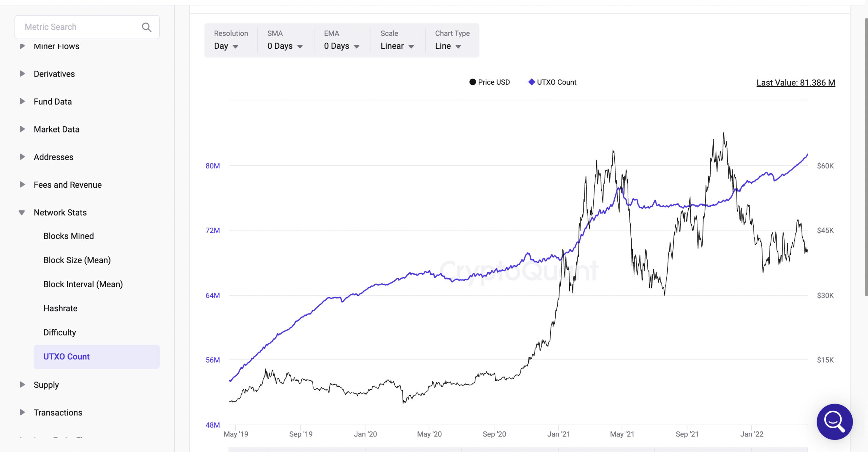868x452 pixels.
Task: Expand the Transactions category arrow
Action: click(x=22, y=412)
